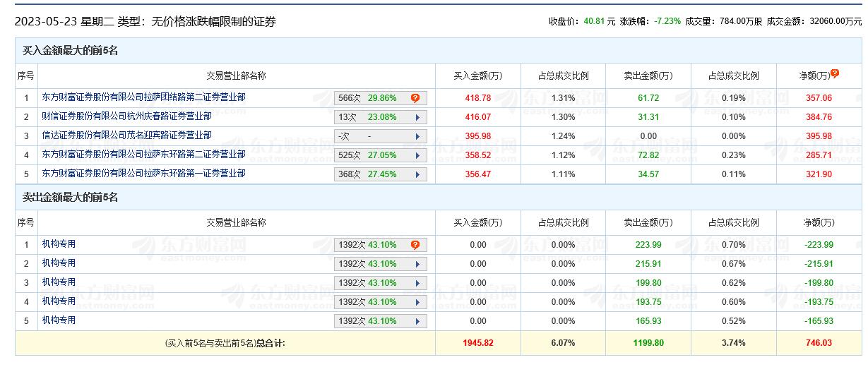This screenshot has height=367, width=868.
Task: Click the arrow icon in the 13次 23.08% box
Action: pos(417,117)
